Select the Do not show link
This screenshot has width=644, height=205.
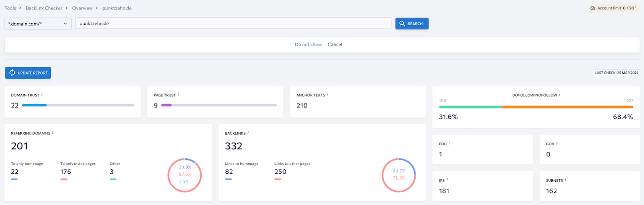tap(308, 45)
